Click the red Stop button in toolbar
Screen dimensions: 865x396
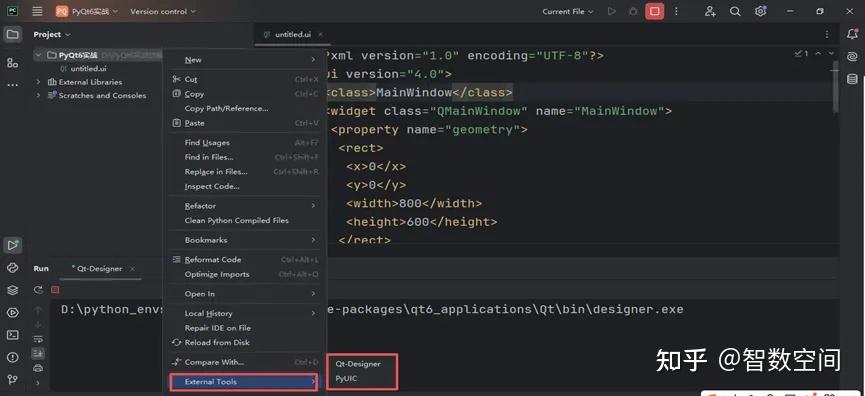654,12
